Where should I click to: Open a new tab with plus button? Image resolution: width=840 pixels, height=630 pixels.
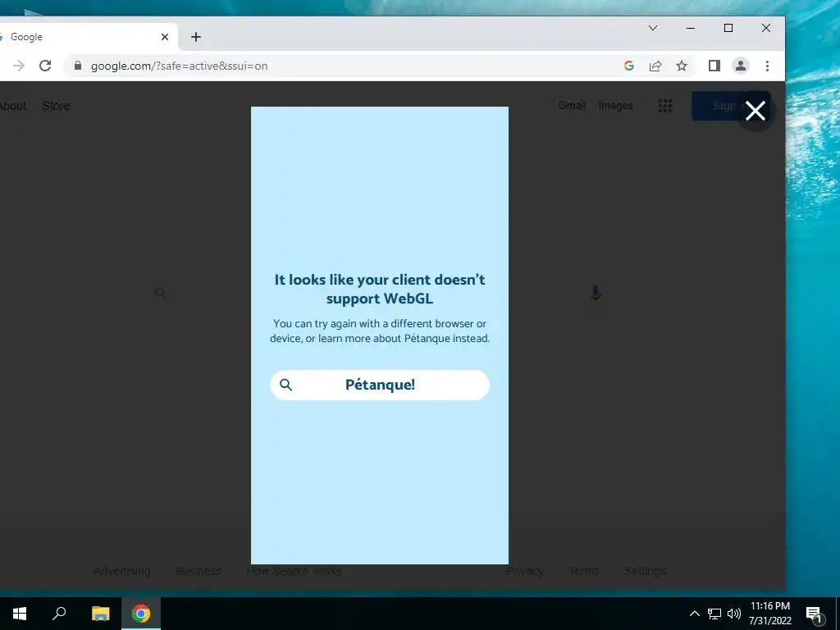[x=196, y=37]
